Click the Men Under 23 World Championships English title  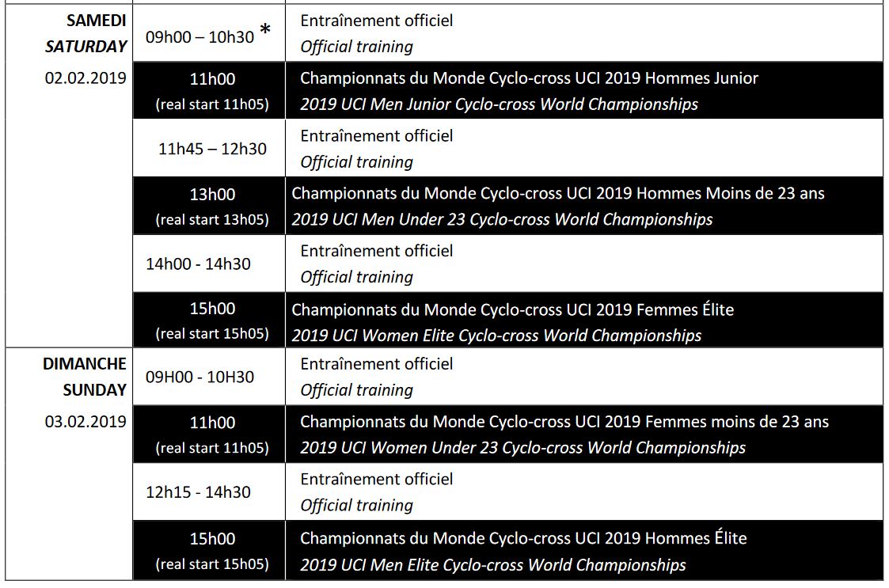click(502, 219)
